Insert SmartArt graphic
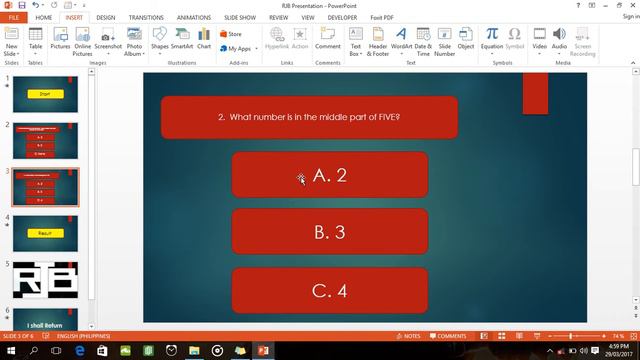Viewport: 640px width, 360px height. click(x=182, y=39)
